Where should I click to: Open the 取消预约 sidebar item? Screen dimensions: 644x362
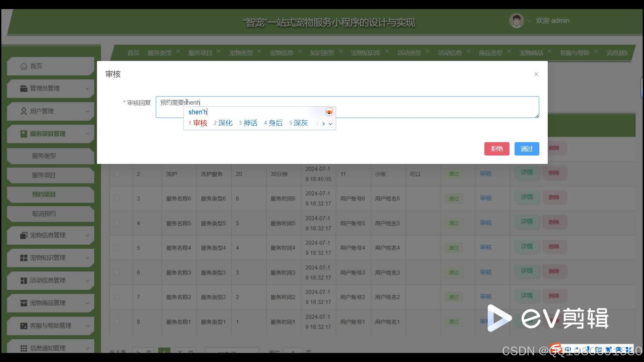coord(44,214)
